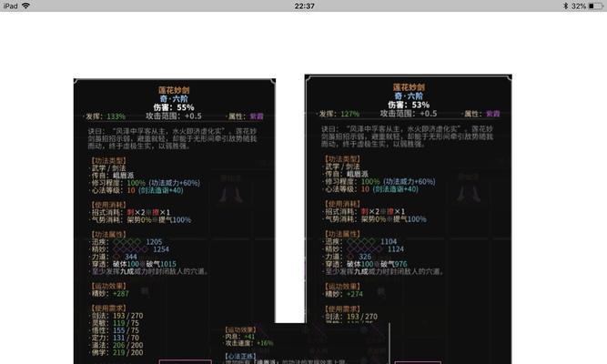Tap the 定力 131 / 70 requirement

[x=116, y=338]
